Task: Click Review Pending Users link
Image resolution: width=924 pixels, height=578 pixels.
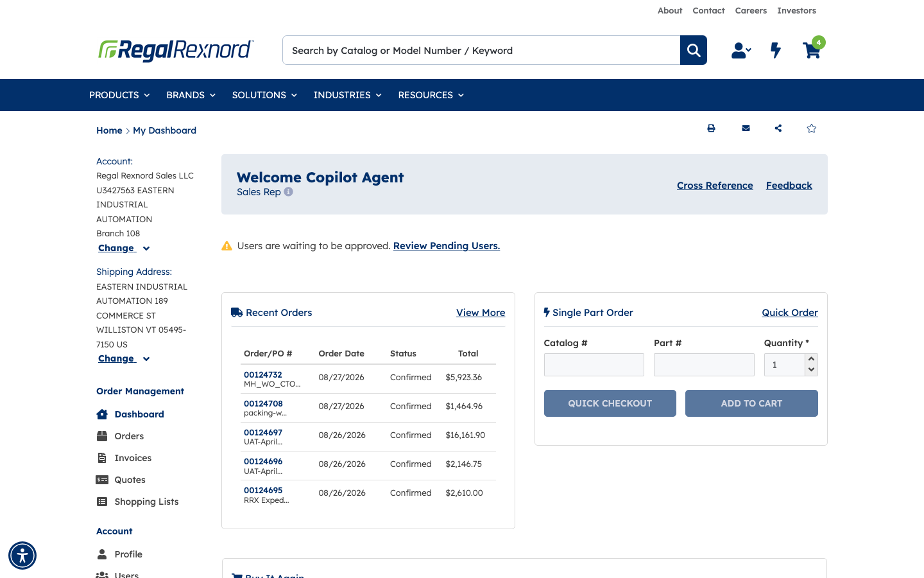Action: coord(447,246)
